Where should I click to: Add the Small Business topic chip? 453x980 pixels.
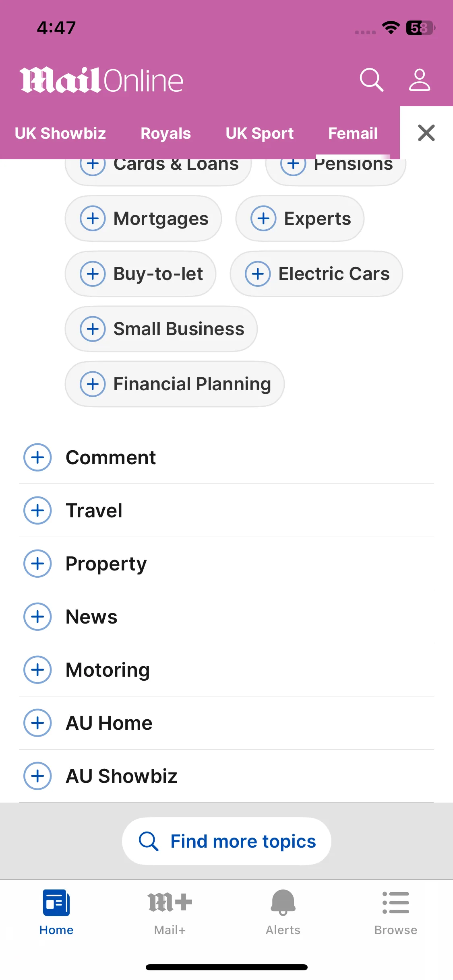161,329
